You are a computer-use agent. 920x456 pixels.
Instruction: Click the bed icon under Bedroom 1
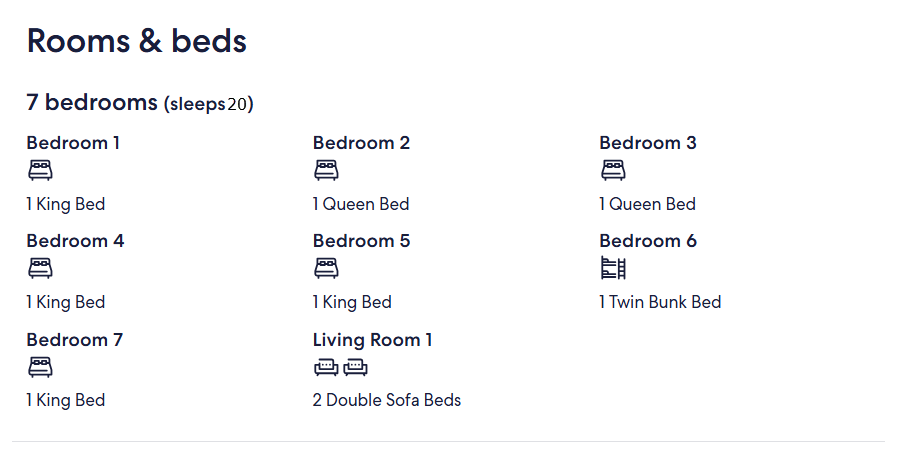(40, 171)
